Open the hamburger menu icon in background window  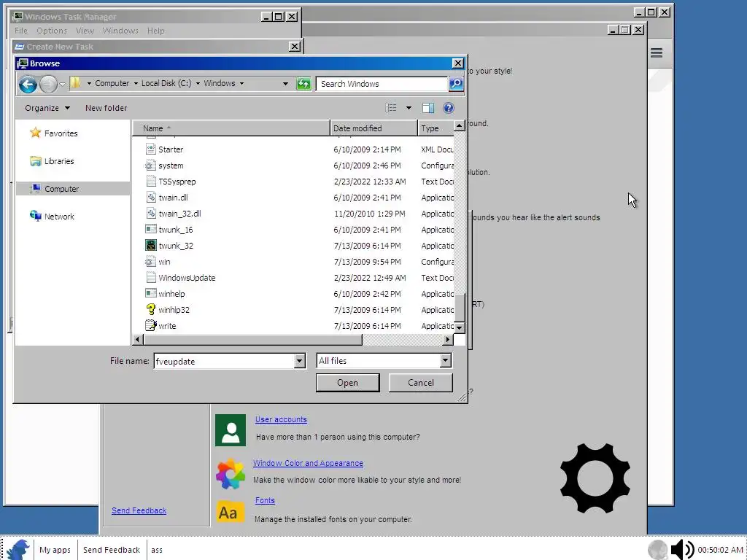[x=657, y=52]
